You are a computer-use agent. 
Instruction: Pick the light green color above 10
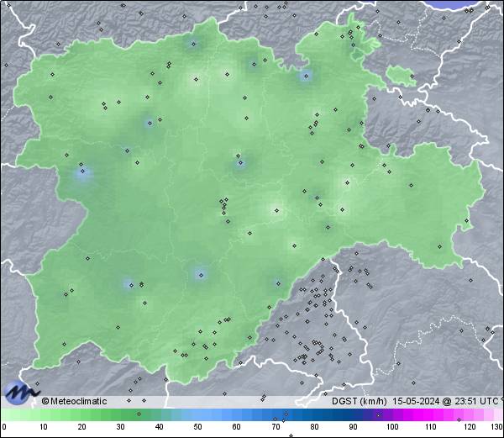click(x=44, y=414)
